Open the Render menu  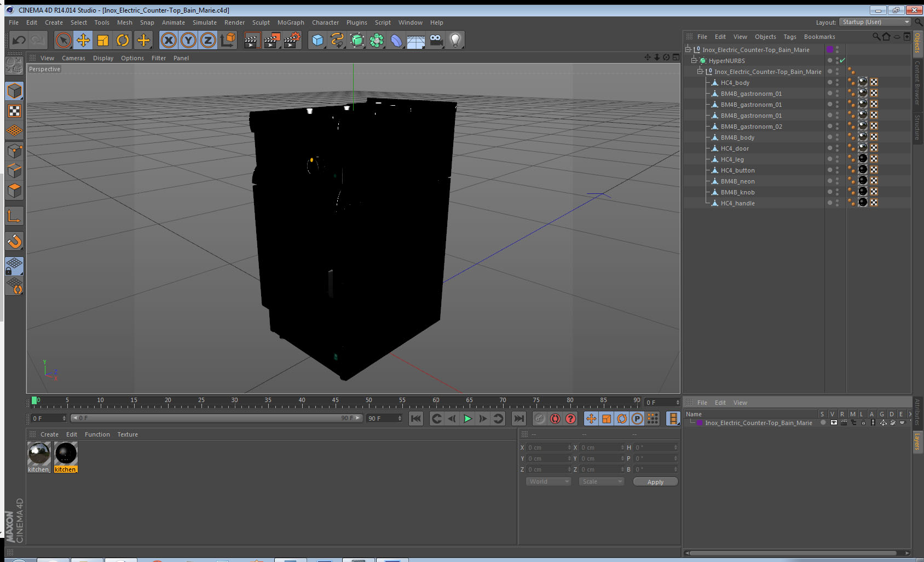(x=234, y=22)
